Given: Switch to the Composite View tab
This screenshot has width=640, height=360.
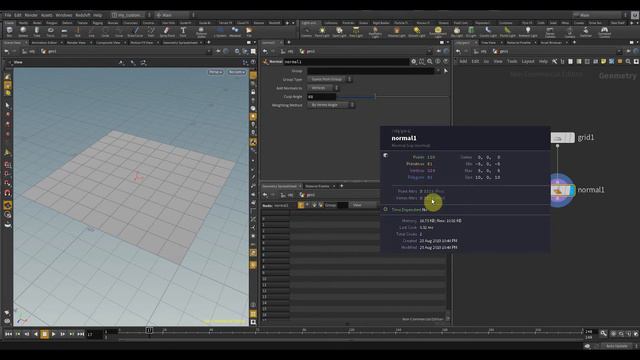Looking at the screenshot, I should (108, 42).
